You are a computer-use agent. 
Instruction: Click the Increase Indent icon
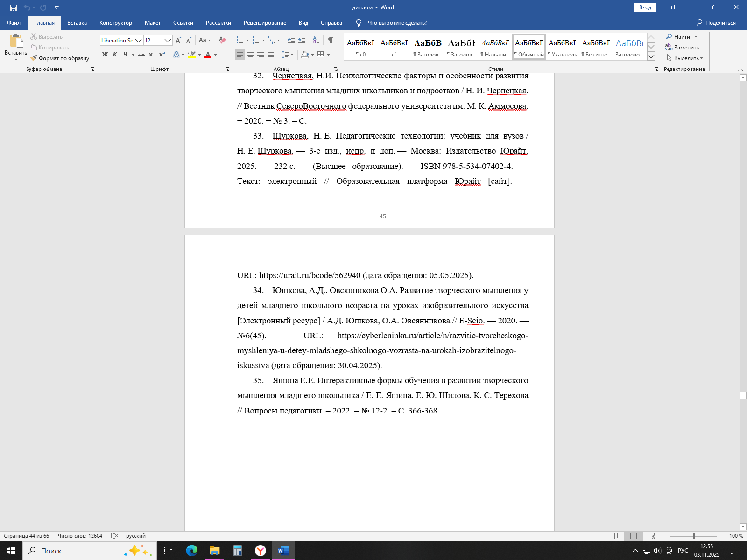click(302, 41)
